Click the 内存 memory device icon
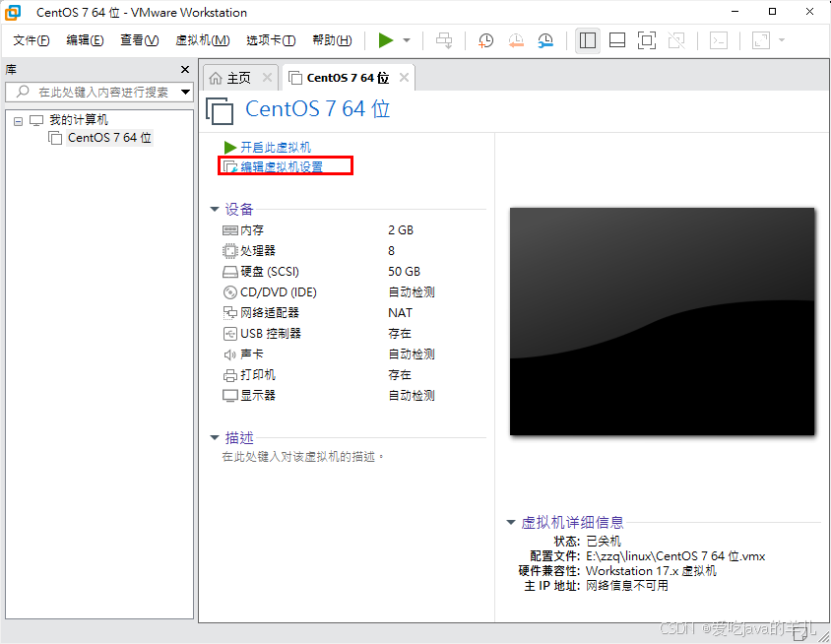 (x=230, y=230)
